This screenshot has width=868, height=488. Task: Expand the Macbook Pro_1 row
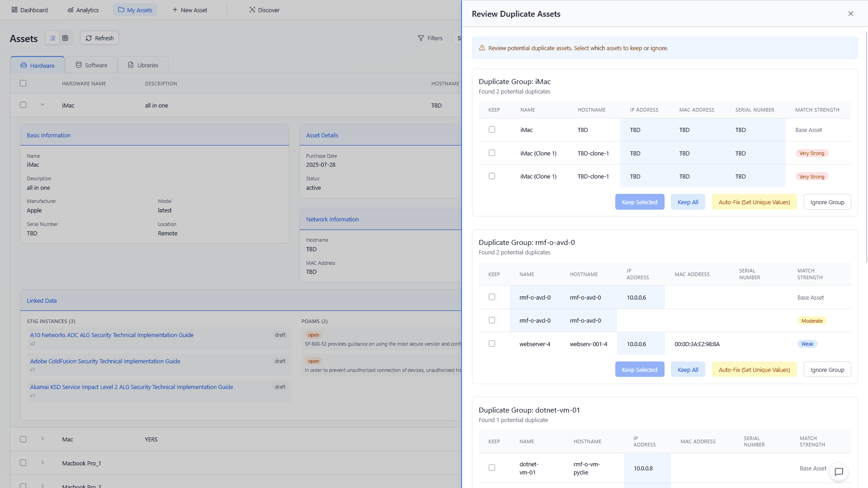tap(42, 463)
